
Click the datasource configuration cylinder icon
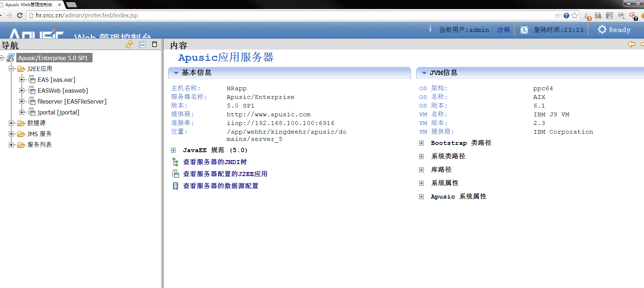pyautogui.click(x=176, y=186)
